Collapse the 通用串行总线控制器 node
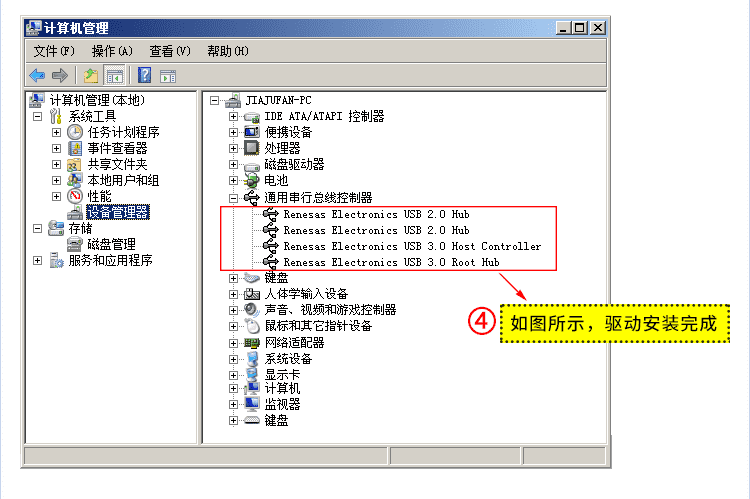This screenshot has width=750, height=499. (x=233, y=198)
